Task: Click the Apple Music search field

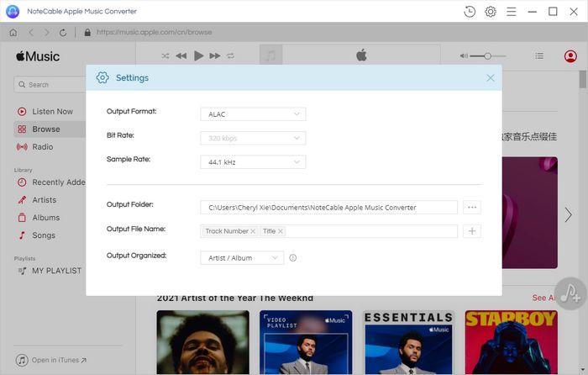Action: click(50, 84)
